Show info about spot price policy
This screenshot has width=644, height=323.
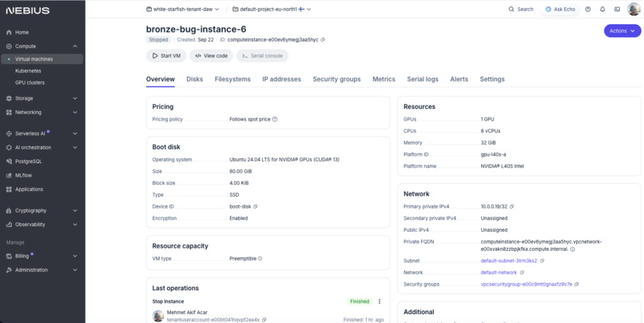tap(275, 119)
